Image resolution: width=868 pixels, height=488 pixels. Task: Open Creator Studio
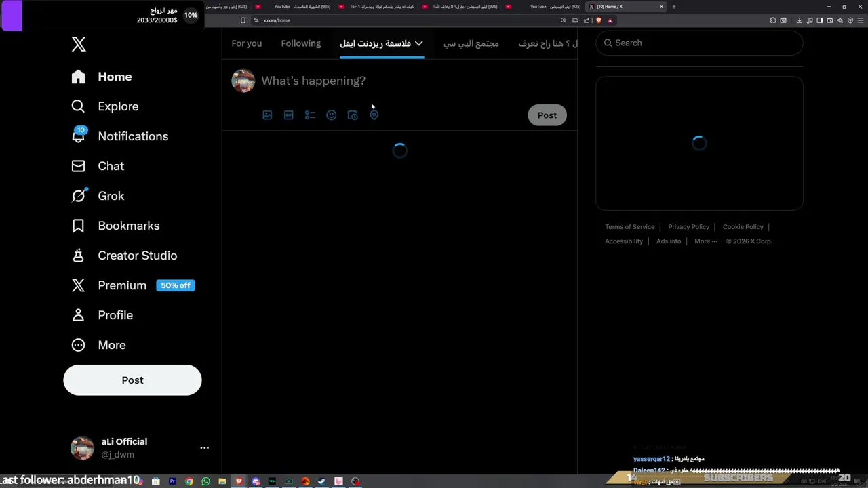(x=125, y=256)
